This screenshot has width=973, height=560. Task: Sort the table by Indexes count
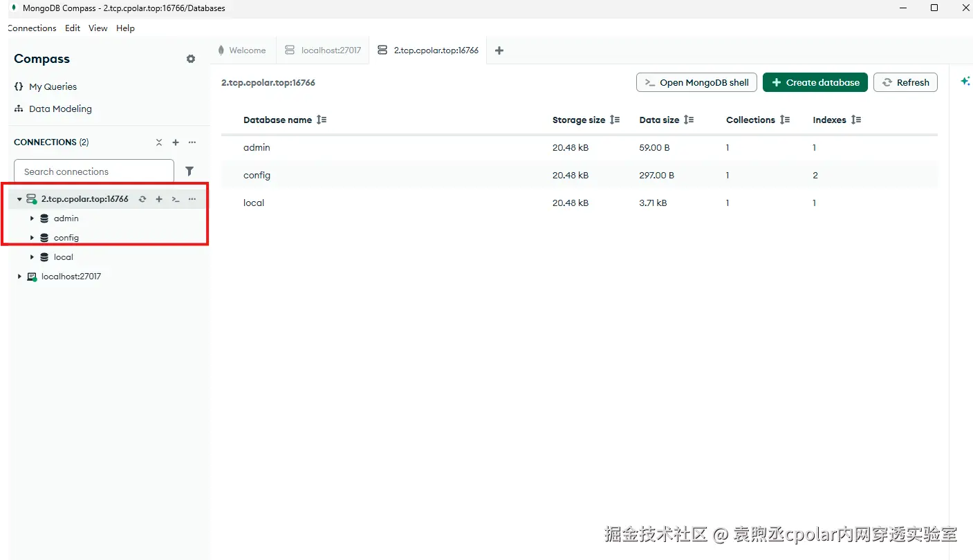point(856,120)
